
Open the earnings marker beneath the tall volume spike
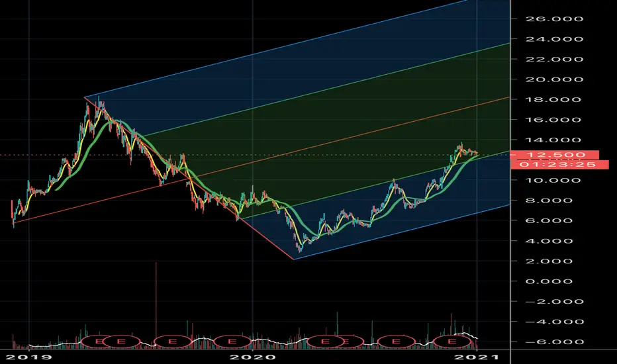point(172,341)
